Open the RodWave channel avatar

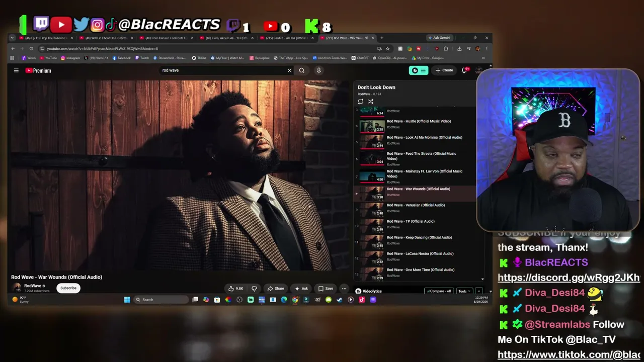pyautogui.click(x=17, y=288)
